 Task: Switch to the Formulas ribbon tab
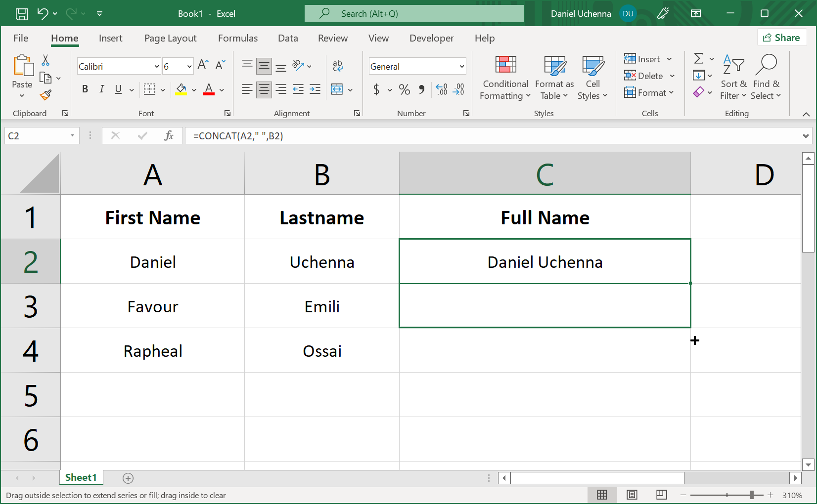tap(238, 38)
